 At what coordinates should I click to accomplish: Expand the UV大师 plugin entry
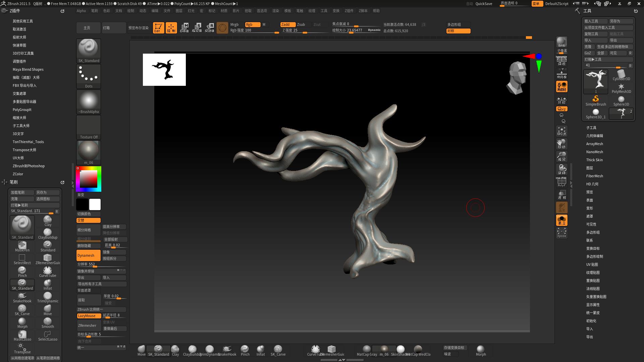(x=18, y=158)
